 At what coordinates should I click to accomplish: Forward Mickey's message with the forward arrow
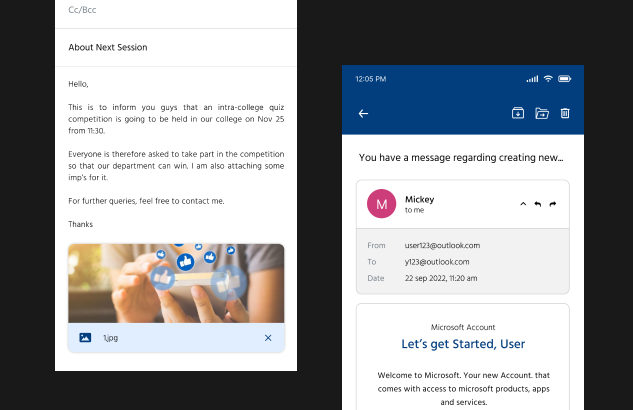pyautogui.click(x=553, y=204)
